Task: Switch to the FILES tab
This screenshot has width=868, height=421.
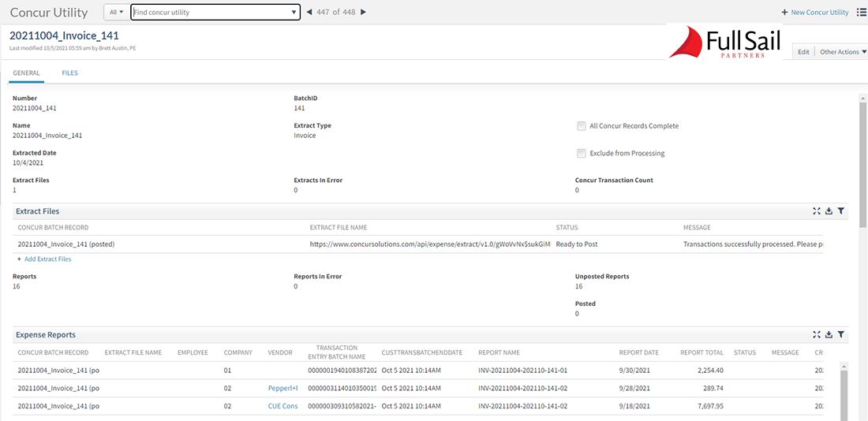Action: point(69,73)
